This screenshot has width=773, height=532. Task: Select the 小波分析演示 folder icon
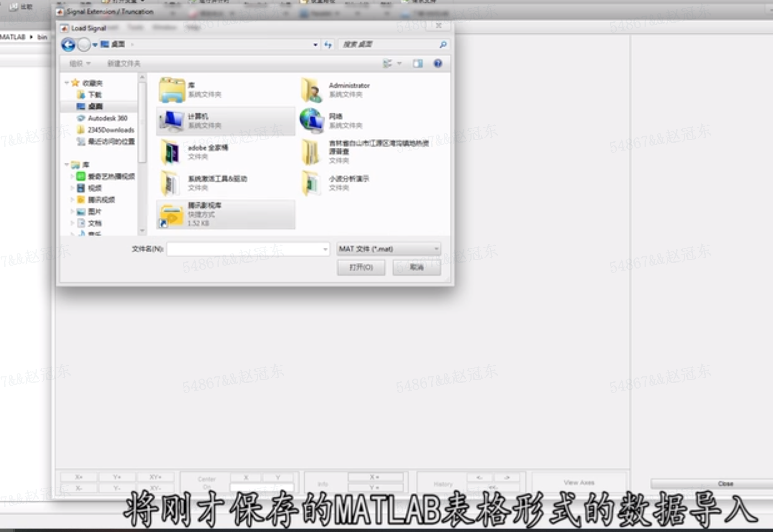[x=311, y=183]
